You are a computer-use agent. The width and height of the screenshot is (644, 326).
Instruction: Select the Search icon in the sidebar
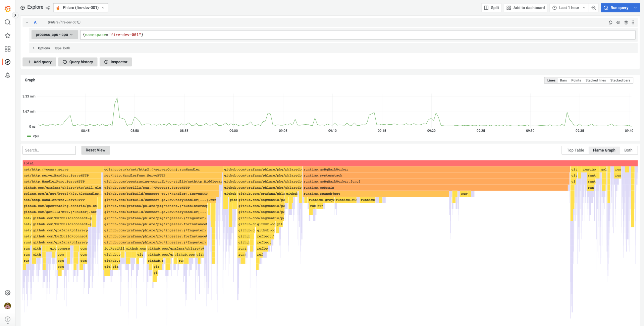7,22
